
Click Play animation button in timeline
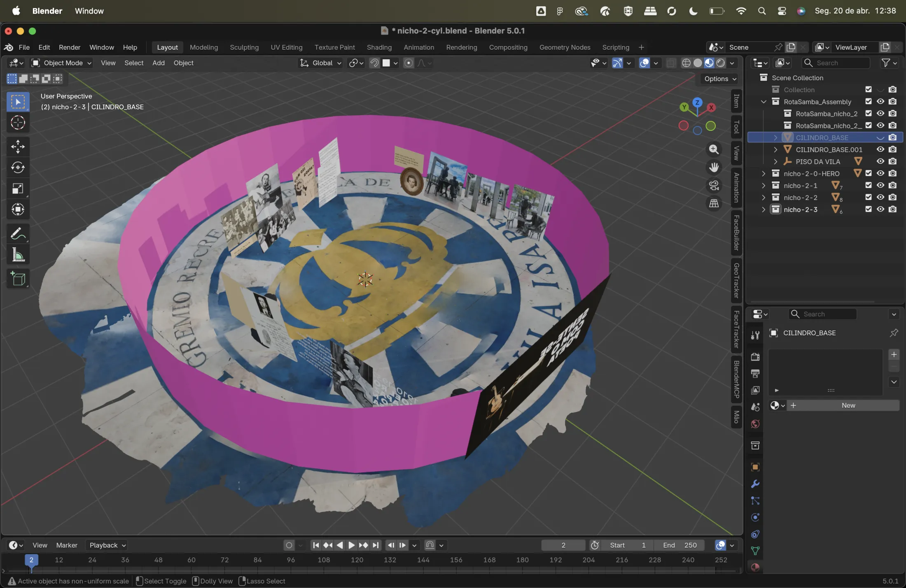pyautogui.click(x=351, y=545)
